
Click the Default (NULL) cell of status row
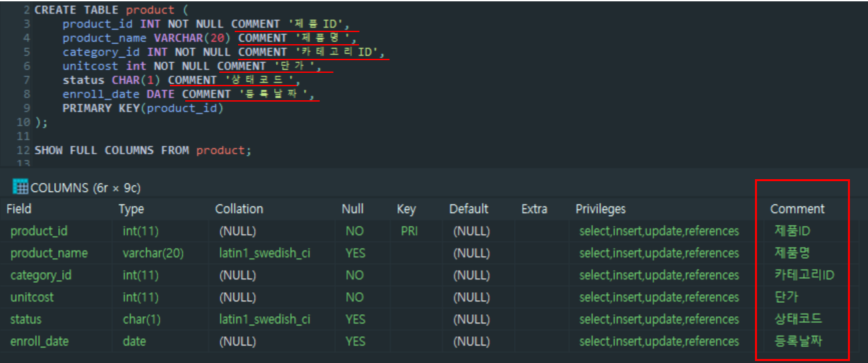pyautogui.click(x=471, y=320)
